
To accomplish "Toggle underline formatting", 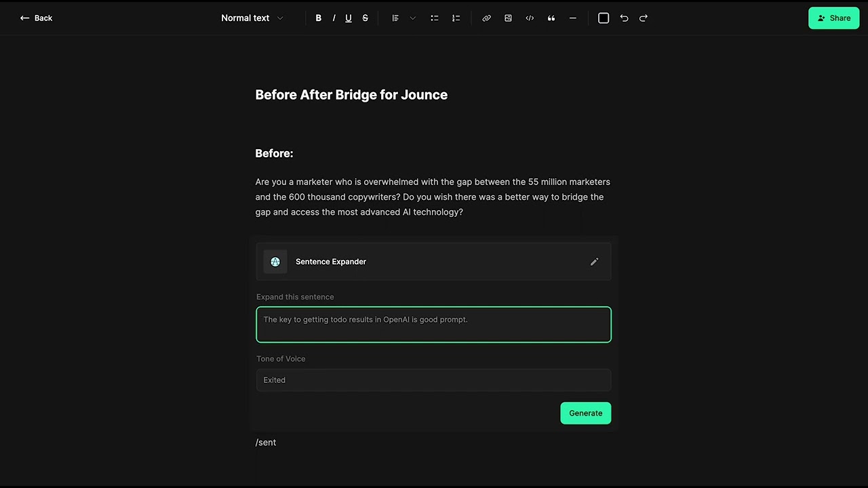I will [x=349, y=18].
